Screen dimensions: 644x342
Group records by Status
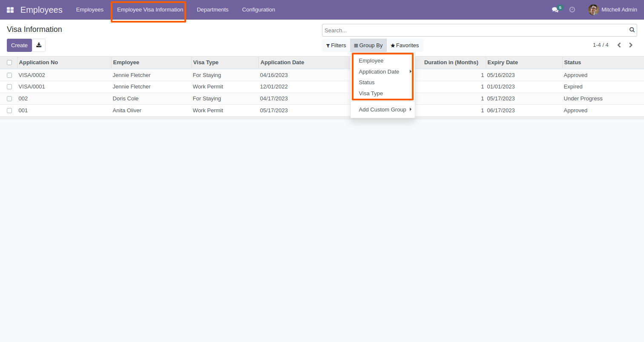pyautogui.click(x=382, y=83)
